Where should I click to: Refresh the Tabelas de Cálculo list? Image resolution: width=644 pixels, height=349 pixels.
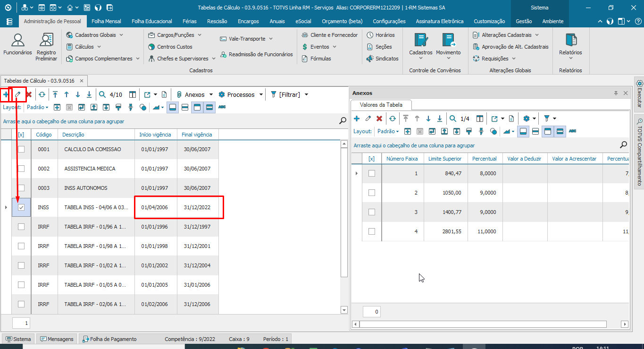pos(42,94)
